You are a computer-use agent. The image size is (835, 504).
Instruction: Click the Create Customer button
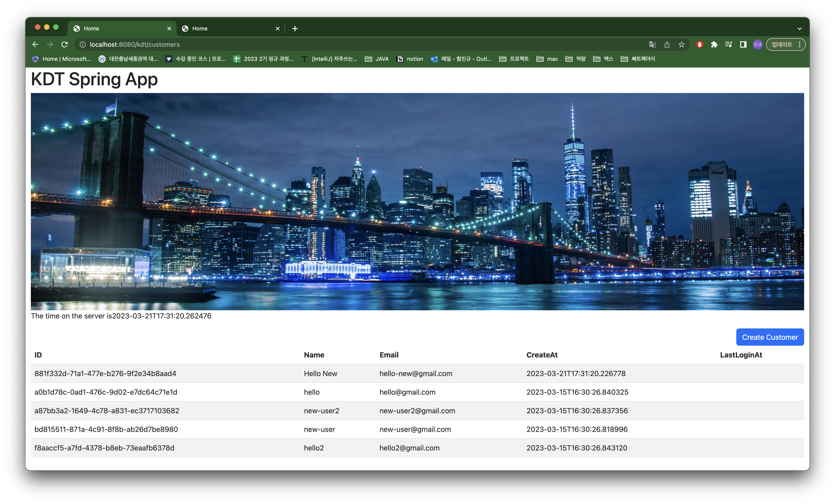[x=770, y=337]
